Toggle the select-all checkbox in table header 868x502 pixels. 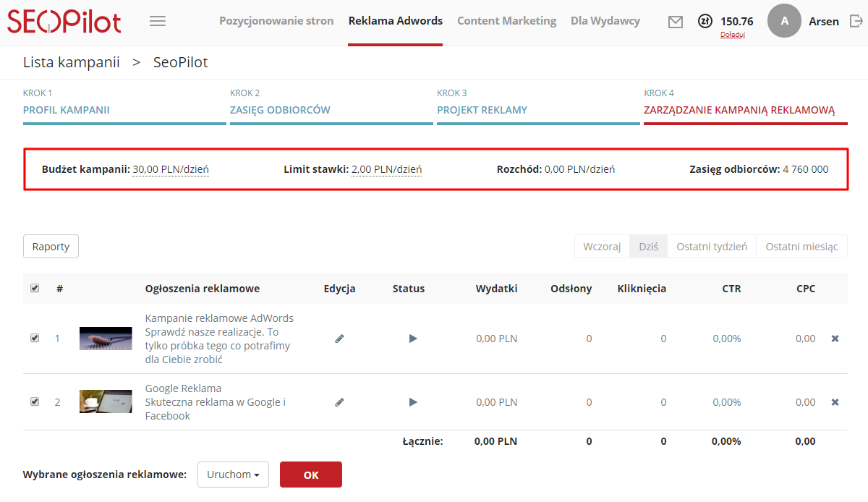click(35, 289)
